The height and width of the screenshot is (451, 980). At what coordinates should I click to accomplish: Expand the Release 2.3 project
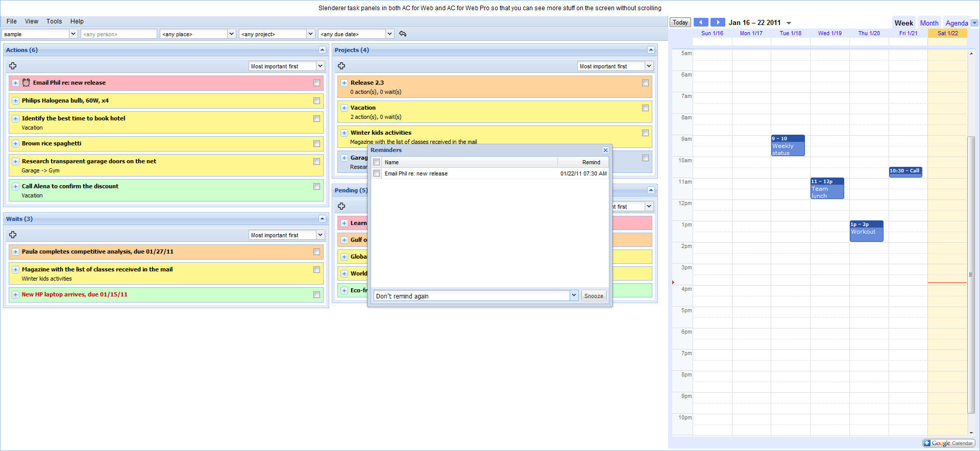(344, 83)
